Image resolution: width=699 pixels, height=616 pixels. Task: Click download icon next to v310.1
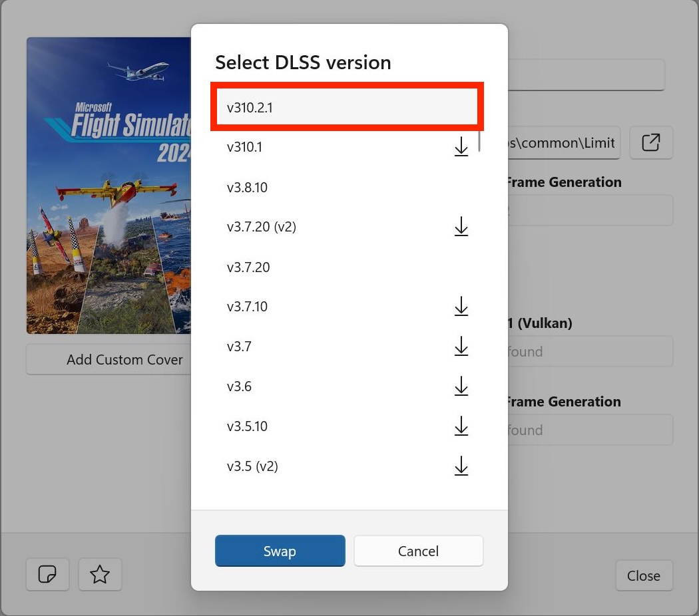(461, 147)
